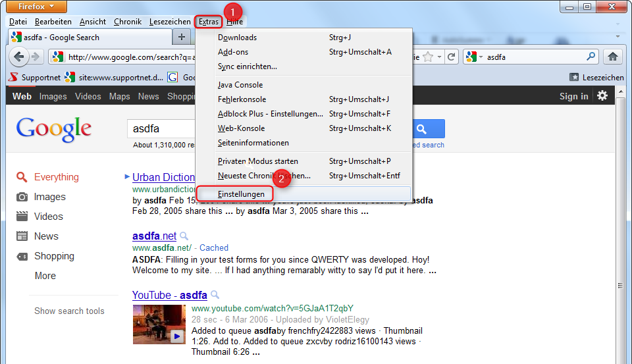Image resolution: width=632 pixels, height=364 pixels.
Task: Click preview magnifier next to asdfa.net
Action: 184,236
